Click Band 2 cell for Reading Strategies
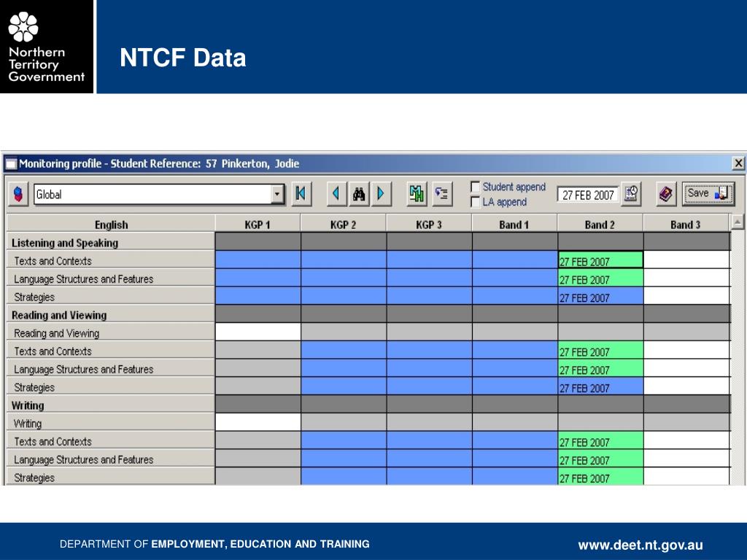This screenshot has height=560, width=747. (600, 387)
